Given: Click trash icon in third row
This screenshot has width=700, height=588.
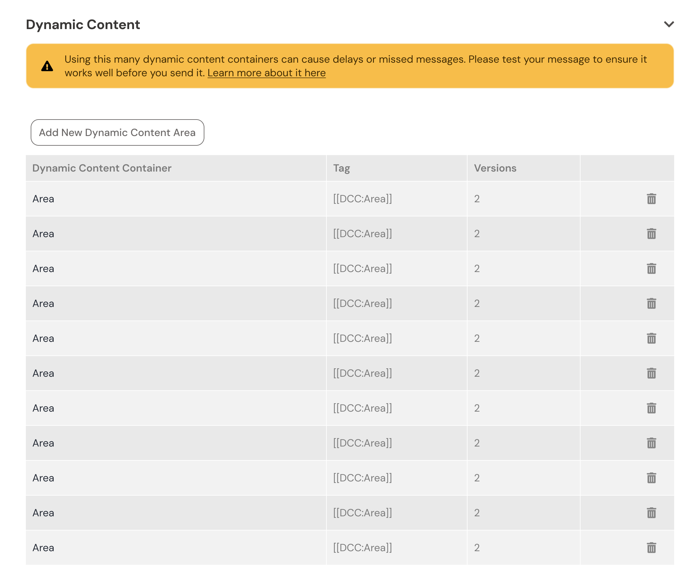Looking at the screenshot, I should 651,268.
